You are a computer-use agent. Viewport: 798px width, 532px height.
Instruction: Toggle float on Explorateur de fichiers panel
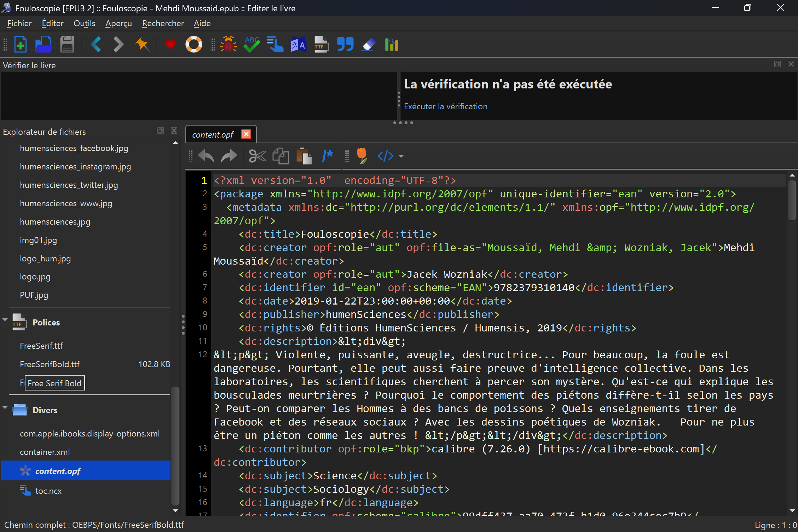pos(161,131)
